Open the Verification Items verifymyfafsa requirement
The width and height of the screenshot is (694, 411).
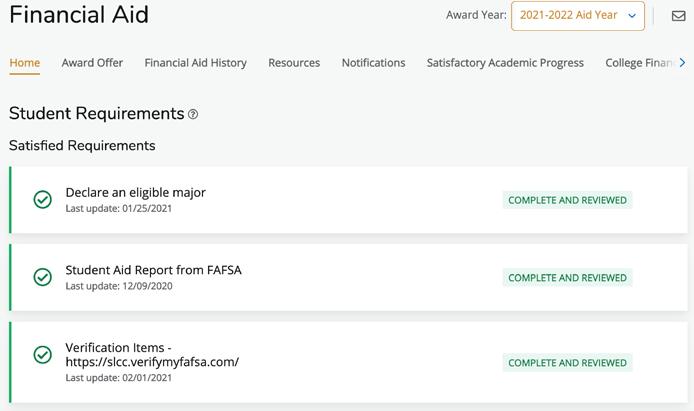click(x=152, y=355)
